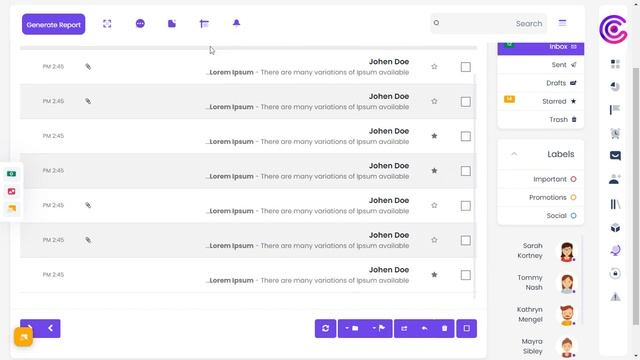Forward selected mail with the share icon

pos(404,329)
